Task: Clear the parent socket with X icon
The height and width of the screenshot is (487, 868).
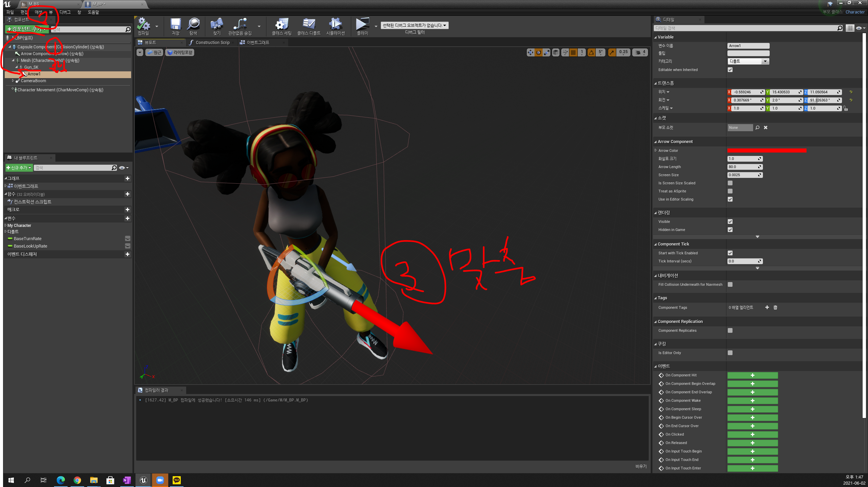Action: coord(766,127)
